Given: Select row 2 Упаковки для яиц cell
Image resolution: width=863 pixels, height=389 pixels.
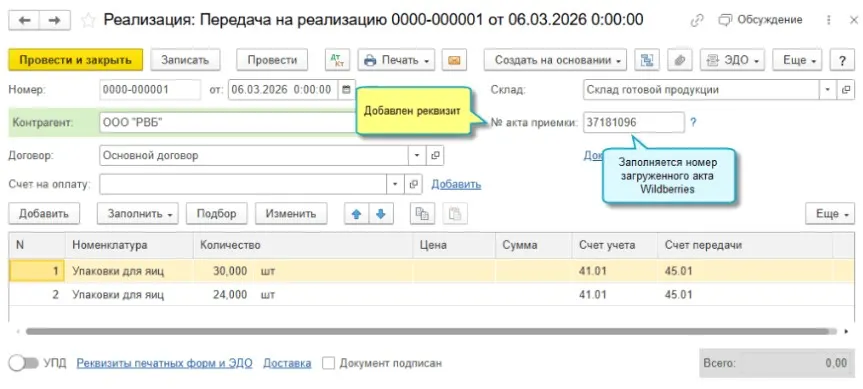Looking at the screenshot, I should click(x=129, y=294).
